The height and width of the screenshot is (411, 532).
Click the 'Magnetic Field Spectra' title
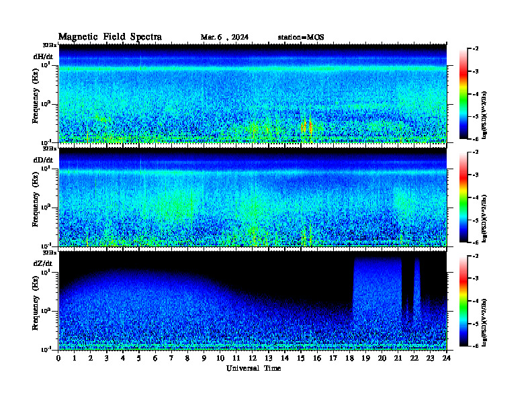point(109,37)
